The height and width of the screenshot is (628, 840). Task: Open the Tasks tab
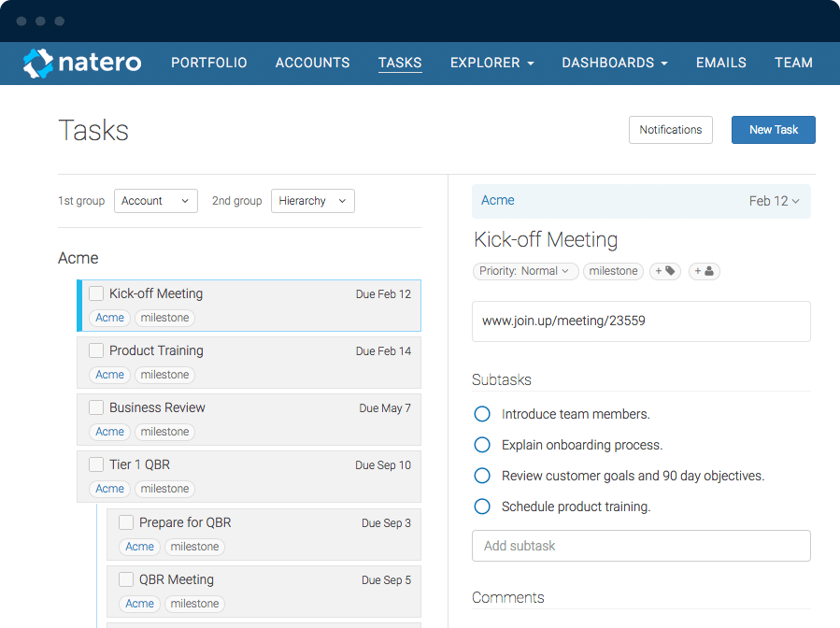coord(400,63)
